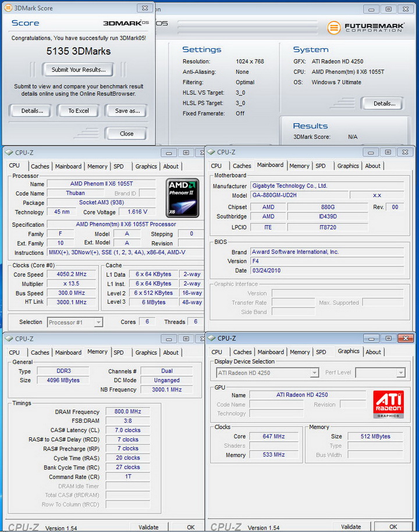Open System Details button in 3DMark05 window

point(384,103)
